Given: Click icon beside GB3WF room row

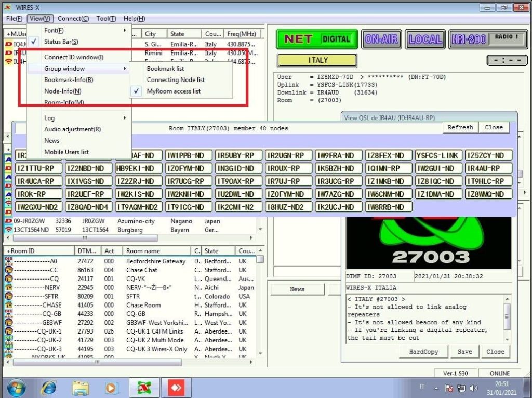Looking at the screenshot, I should [8, 322].
